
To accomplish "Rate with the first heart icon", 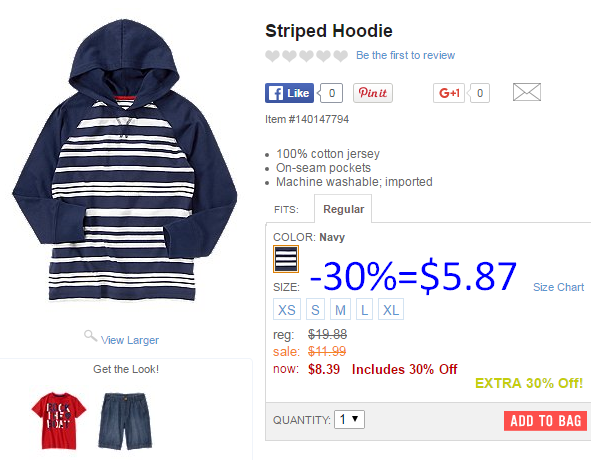I will coord(272,56).
